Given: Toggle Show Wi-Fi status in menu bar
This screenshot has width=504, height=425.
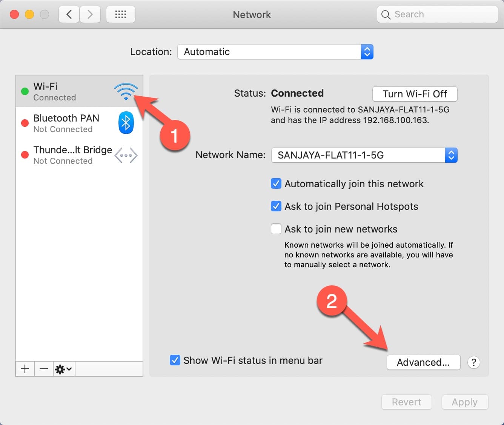Looking at the screenshot, I should pos(175,360).
